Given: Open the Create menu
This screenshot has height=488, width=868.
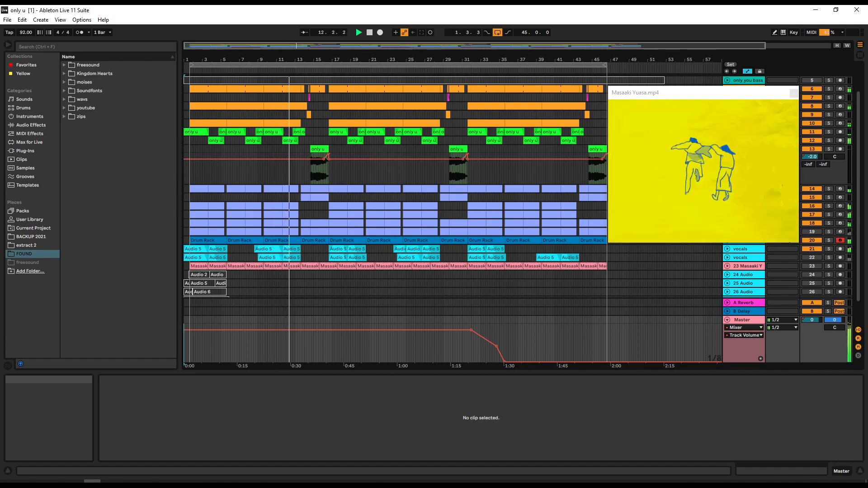Looking at the screenshot, I should point(40,20).
